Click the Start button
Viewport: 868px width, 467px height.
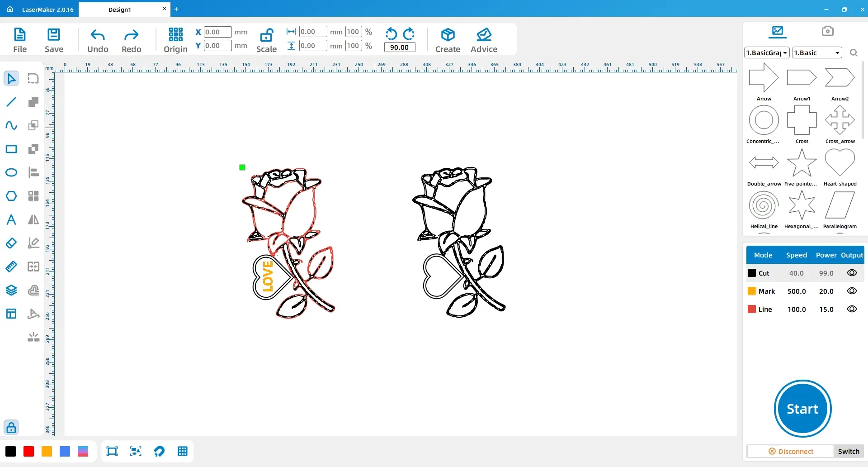coord(802,409)
